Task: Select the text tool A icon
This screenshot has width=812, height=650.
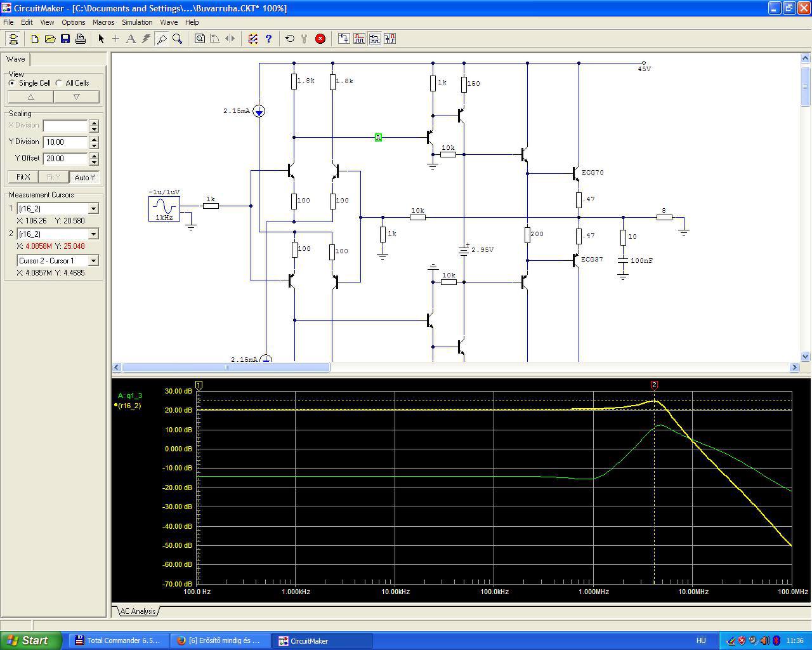Action: tap(131, 39)
